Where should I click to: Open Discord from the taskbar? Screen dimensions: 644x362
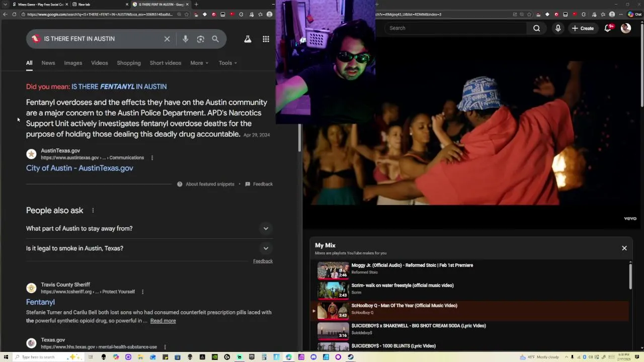pyautogui.click(x=313, y=357)
